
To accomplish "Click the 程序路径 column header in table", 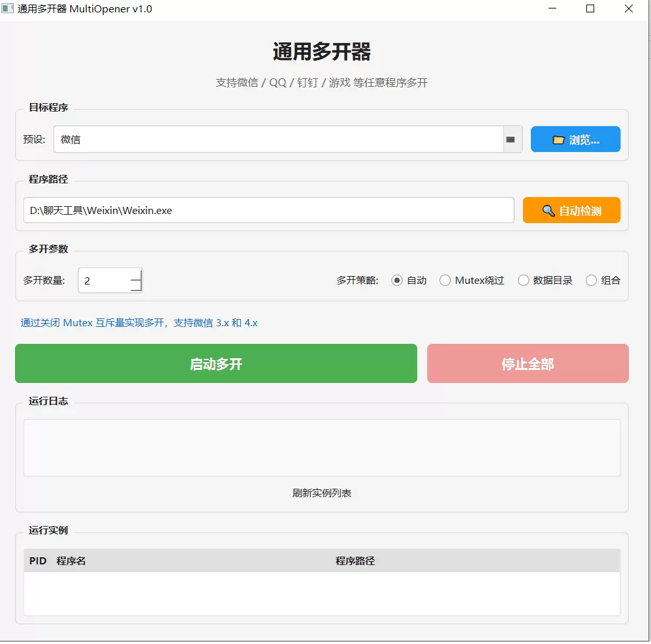I will point(355,561).
